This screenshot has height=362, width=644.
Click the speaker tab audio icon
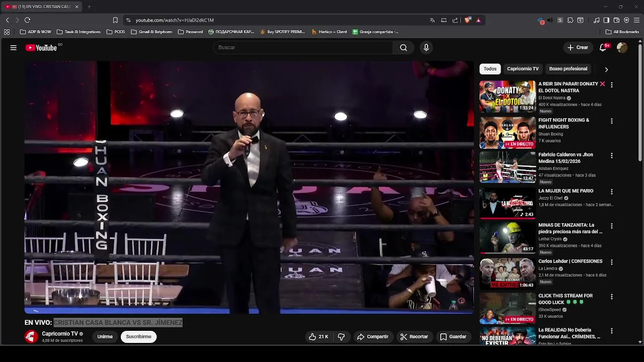click(x=550, y=20)
